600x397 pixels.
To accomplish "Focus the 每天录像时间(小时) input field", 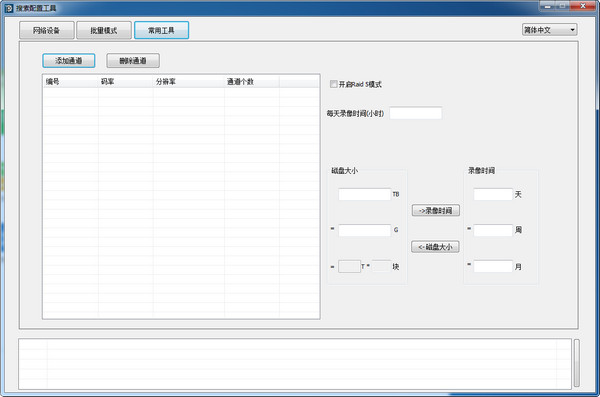I will coord(416,113).
